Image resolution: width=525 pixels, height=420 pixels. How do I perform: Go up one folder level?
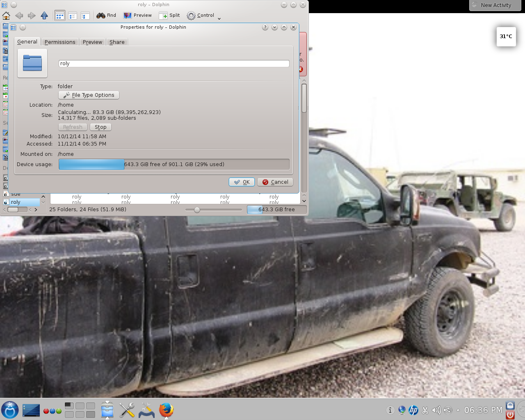tap(44, 16)
